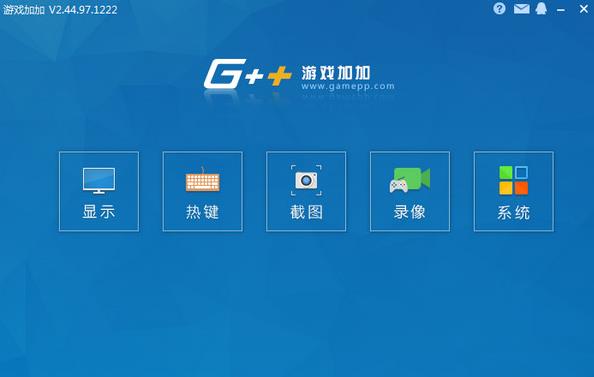This screenshot has height=377, width=594.
Task: Select the 显示 label
Action: pyautogui.click(x=99, y=212)
